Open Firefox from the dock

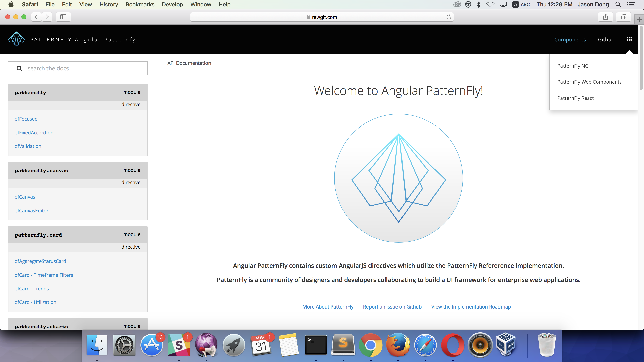[398, 345]
